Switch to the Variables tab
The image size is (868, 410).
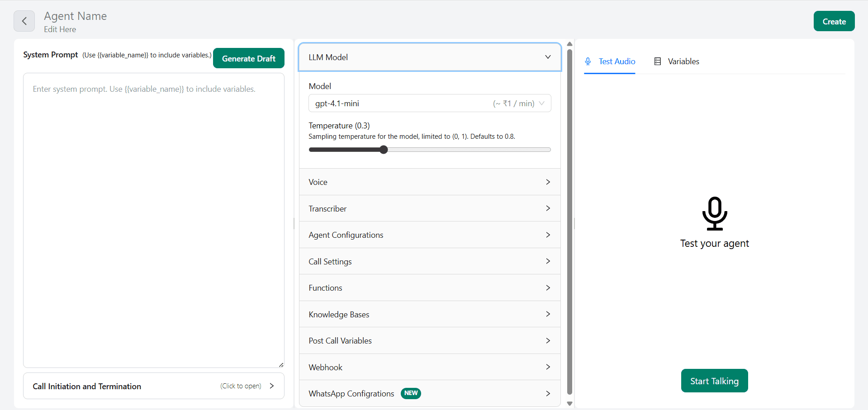[677, 61]
